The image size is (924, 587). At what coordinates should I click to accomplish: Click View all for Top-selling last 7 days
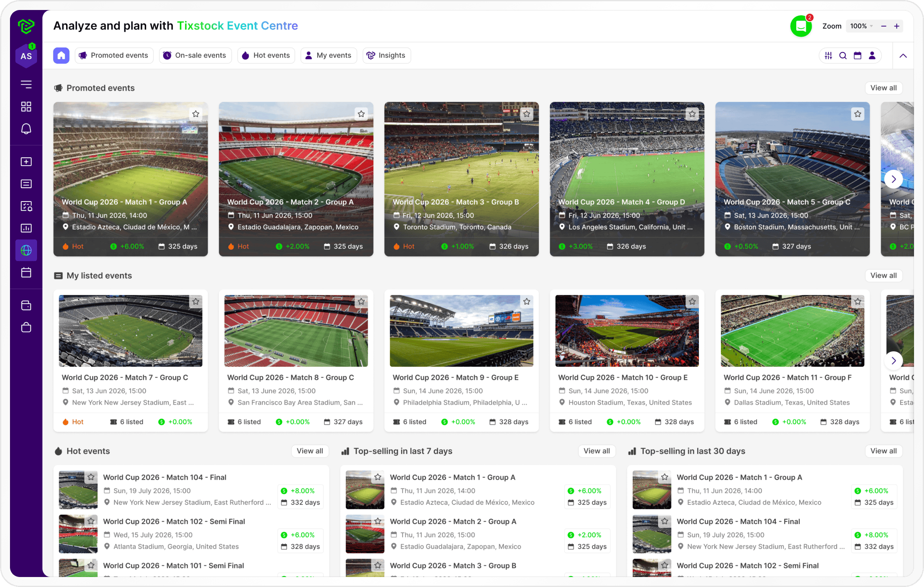pyautogui.click(x=596, y=451)
